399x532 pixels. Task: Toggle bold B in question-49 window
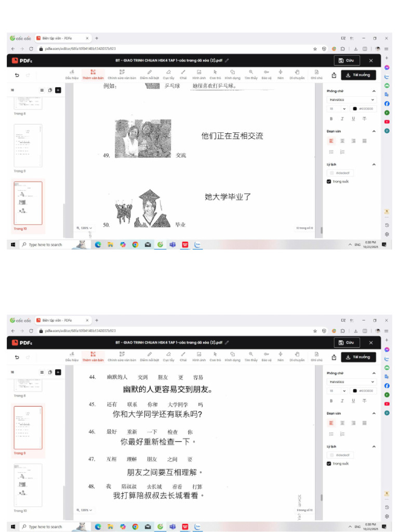pyautogui.click(x=331, y=119)
